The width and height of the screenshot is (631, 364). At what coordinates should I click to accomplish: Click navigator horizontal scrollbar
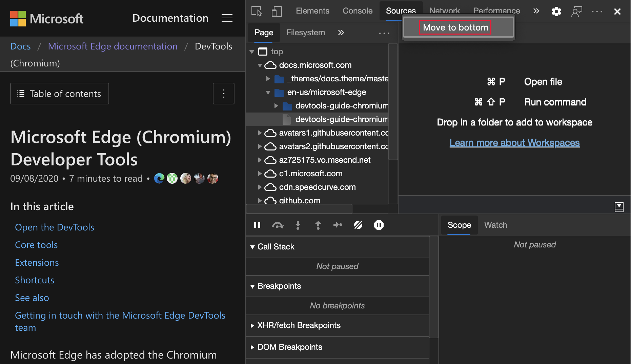(x=299, y=208)
